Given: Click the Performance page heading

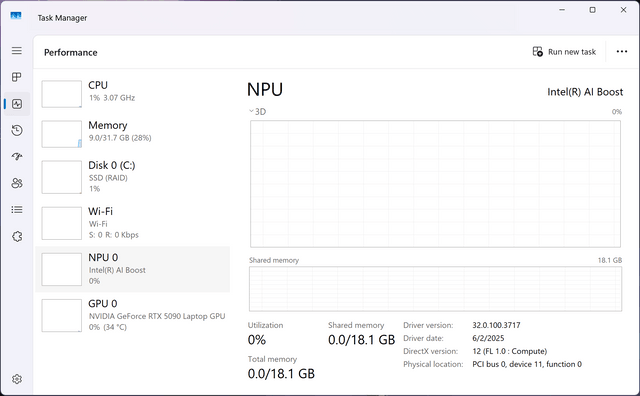Looking at the screenshot, I should click(x=71, y=52).
